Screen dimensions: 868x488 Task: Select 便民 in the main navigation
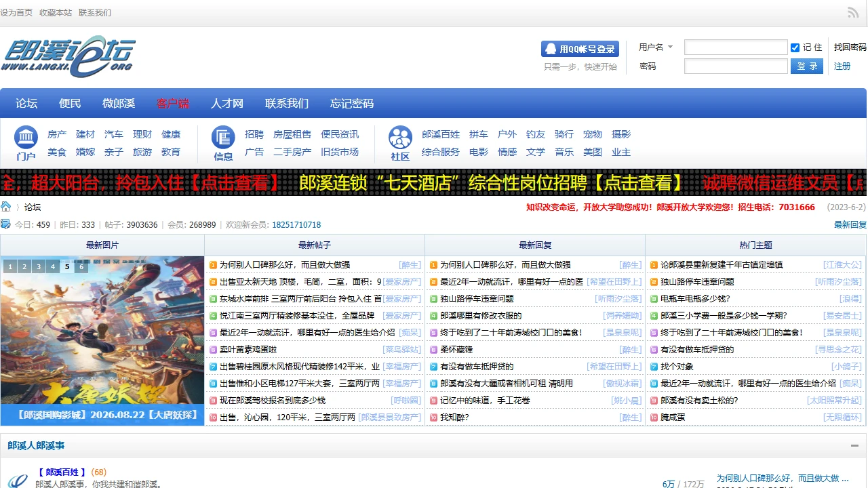tap(70, 104)
